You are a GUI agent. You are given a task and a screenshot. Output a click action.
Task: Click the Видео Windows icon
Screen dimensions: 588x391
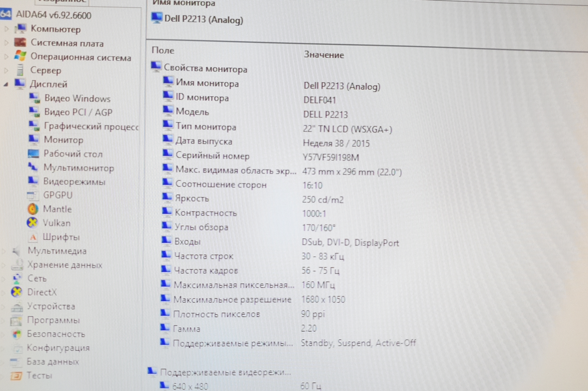click(35, 98)
